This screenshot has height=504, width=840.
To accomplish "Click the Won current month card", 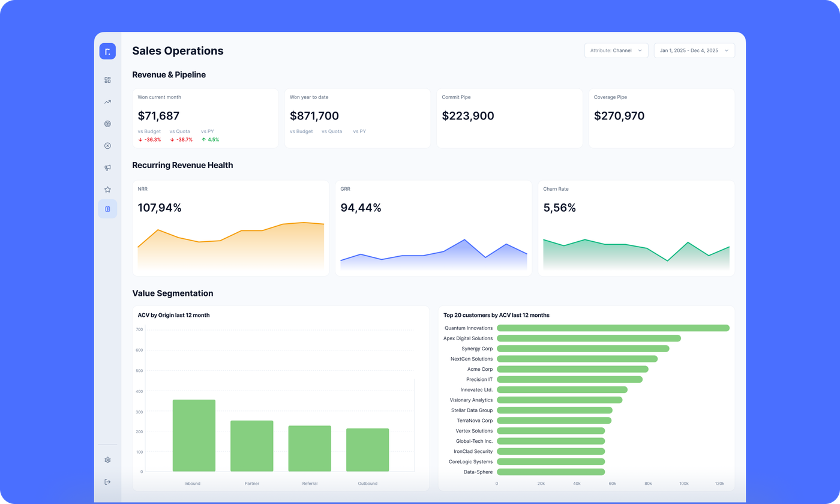I will pos(205,118).
